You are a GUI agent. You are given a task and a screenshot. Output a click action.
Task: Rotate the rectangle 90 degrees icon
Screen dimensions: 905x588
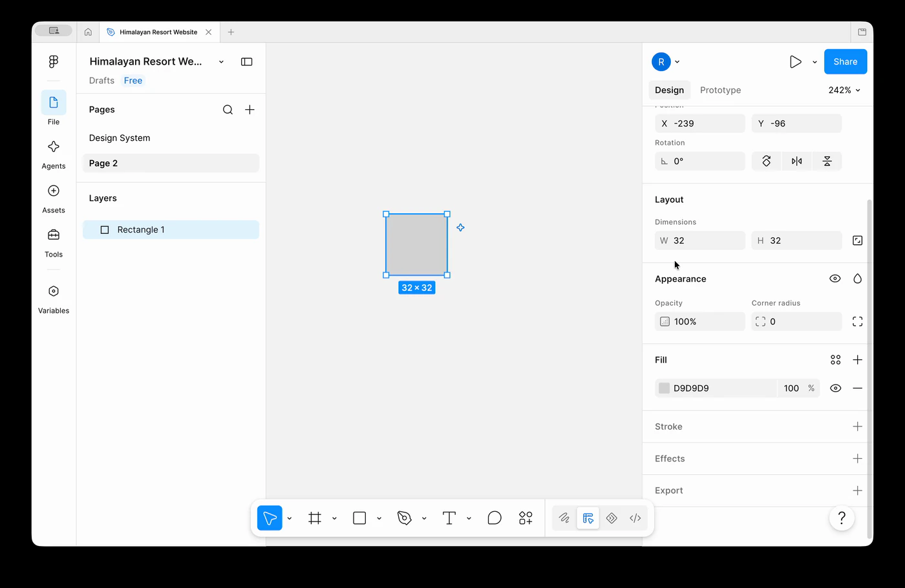click(767, 161)
